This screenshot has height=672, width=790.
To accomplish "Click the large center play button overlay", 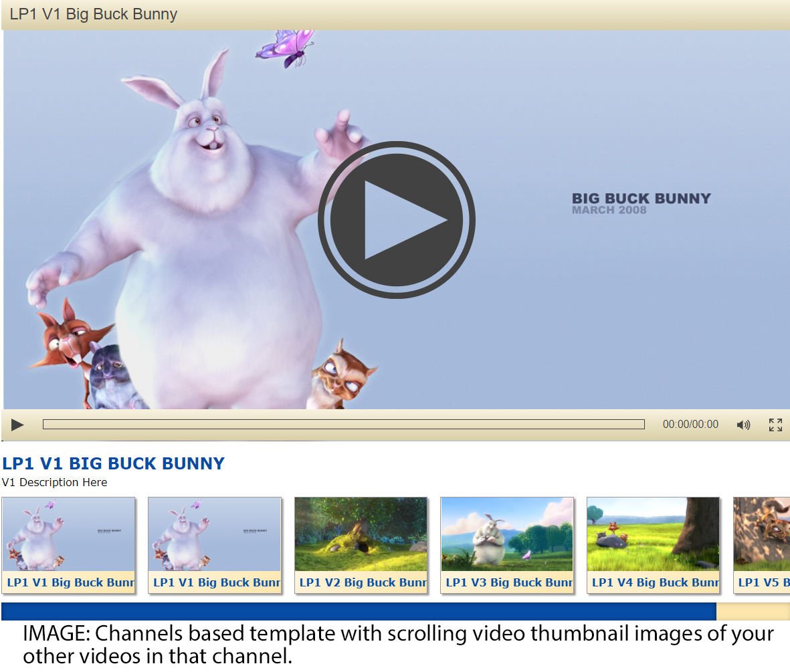I will pyautogui.click(x=396, y=220).
